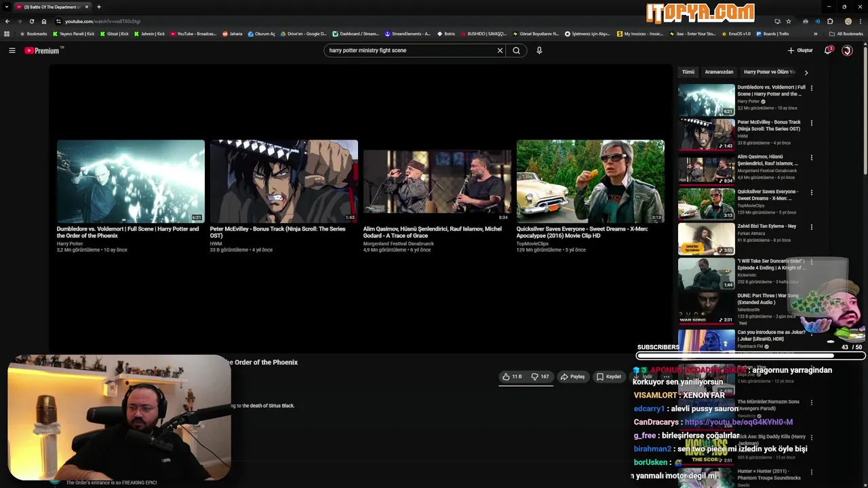The height and width of the screenshot is (488, 868).
Task: Open options for Zahid Bizi Tan Eyleme video
Action: pyautogui.click(x=811, y=226)
